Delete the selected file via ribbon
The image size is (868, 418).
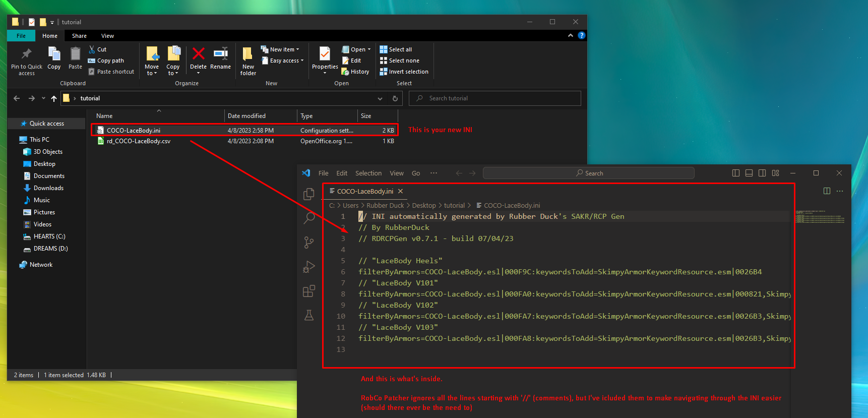point(198,59)
